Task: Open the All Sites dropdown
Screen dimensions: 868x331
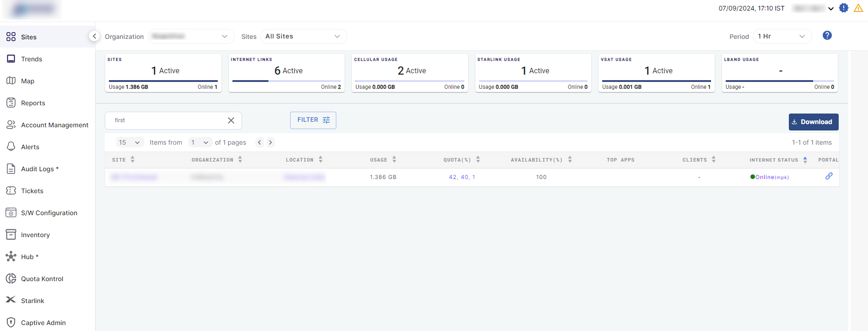Action: [303, 36]
